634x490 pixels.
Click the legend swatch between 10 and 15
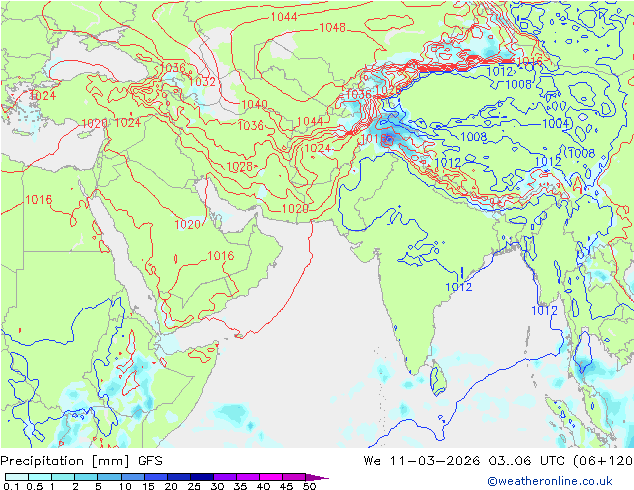click(132, 477)
